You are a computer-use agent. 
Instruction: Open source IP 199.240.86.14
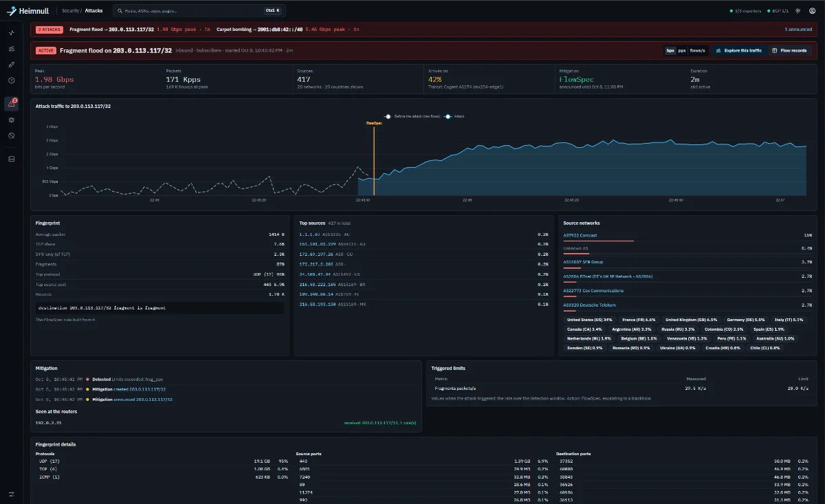(x=316, y=294)
